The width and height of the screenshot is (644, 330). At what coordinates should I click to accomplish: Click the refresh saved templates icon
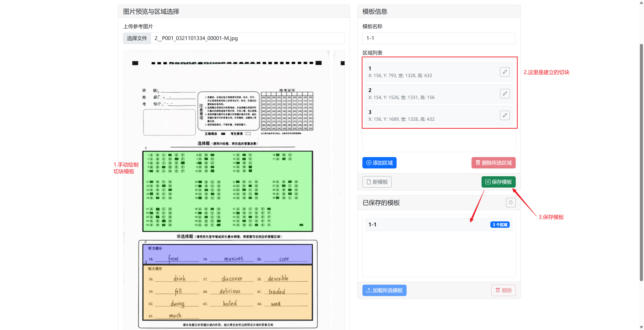511,202
